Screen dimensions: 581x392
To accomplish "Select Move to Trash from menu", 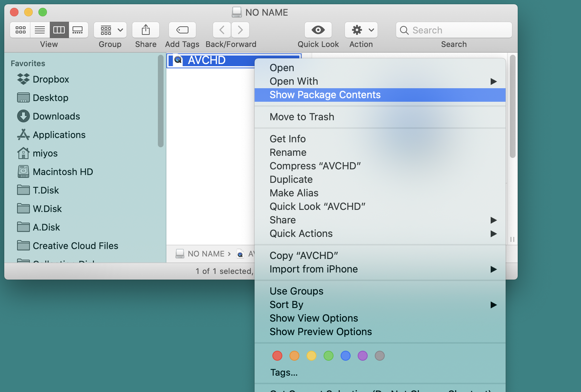I will [302, 117].
